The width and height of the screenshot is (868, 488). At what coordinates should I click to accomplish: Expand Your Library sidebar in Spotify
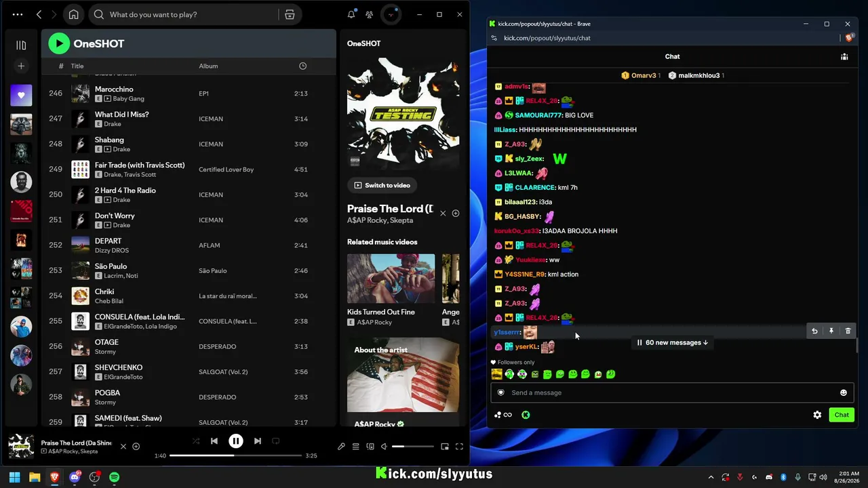(x=21, y=45)
